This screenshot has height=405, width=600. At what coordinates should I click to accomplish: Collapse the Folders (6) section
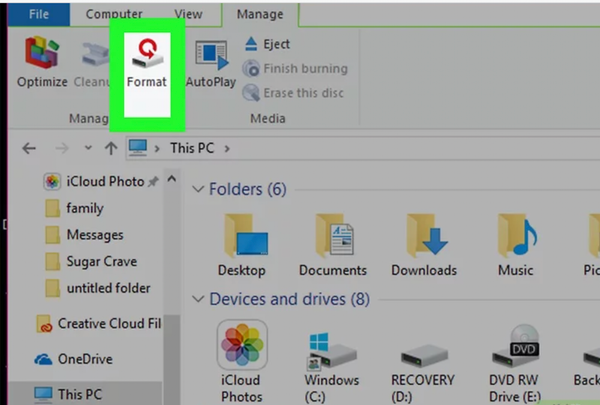click(195, 190)
